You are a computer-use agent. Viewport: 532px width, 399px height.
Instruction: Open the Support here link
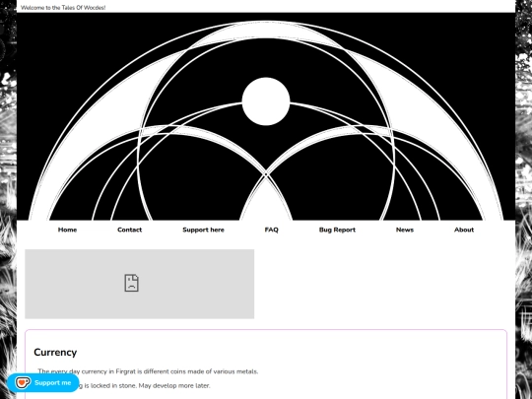click(203, 230)
